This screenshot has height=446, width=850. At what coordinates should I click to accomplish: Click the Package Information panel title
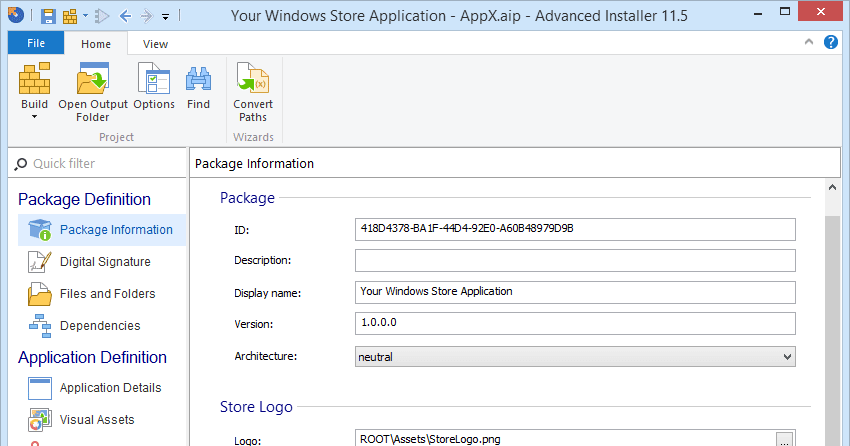tap(254, 164)
